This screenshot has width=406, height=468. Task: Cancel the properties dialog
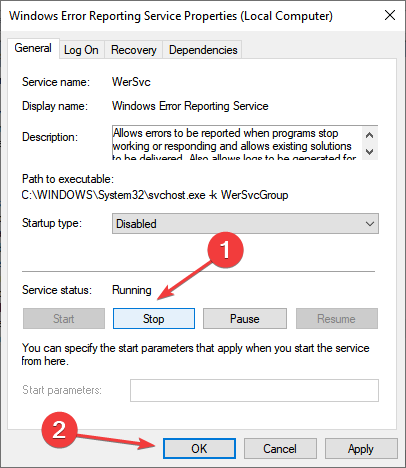point(280,448)
